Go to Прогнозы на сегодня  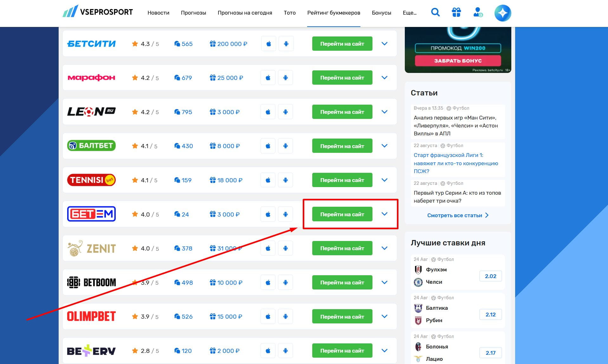[245, 13]
